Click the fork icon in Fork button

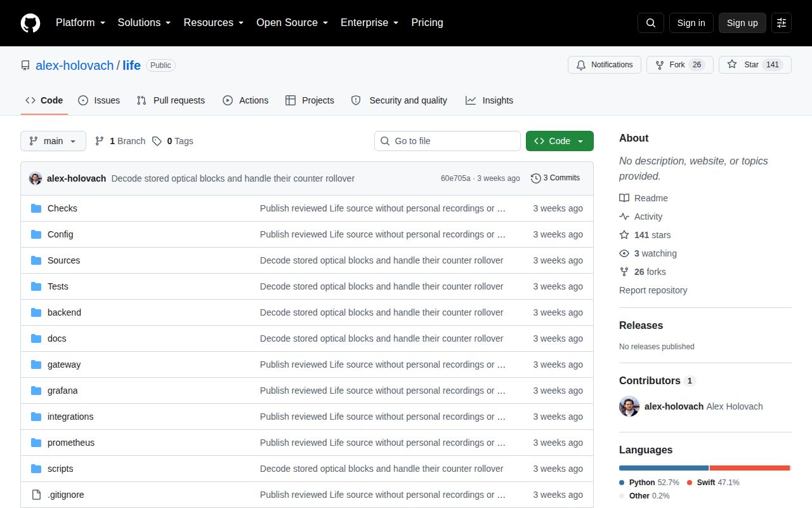pyautogui.click(x=660, y=65)
